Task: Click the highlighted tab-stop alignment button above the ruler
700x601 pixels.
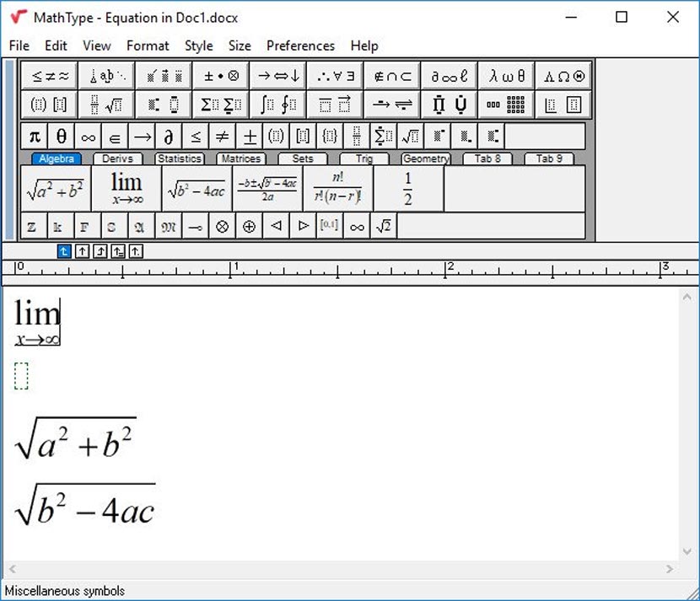Action: click(63, 250)
